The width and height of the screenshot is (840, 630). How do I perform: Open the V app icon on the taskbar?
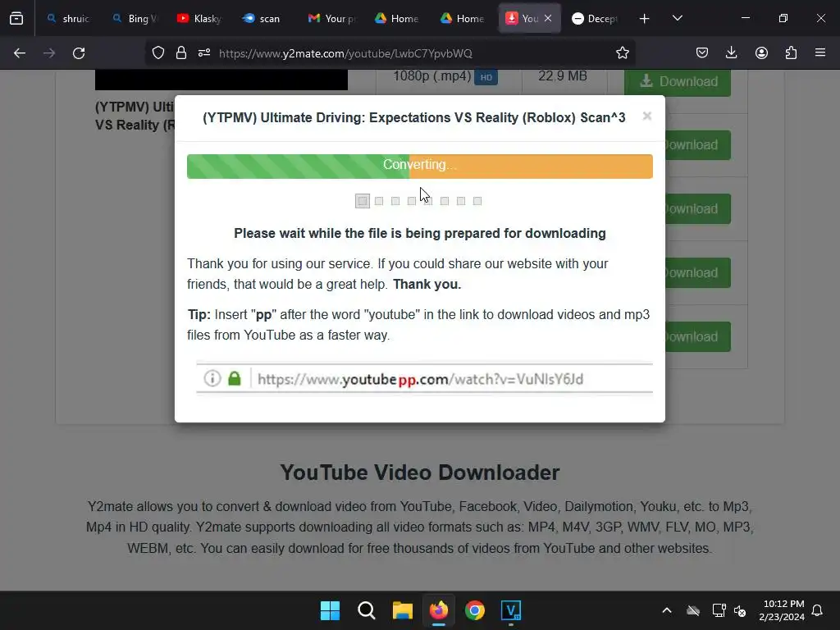pos(511,610)
